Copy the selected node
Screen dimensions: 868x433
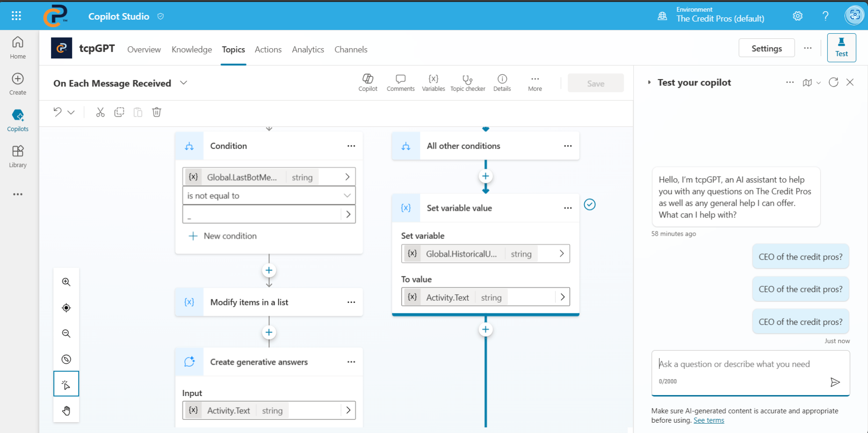[119, 112]
